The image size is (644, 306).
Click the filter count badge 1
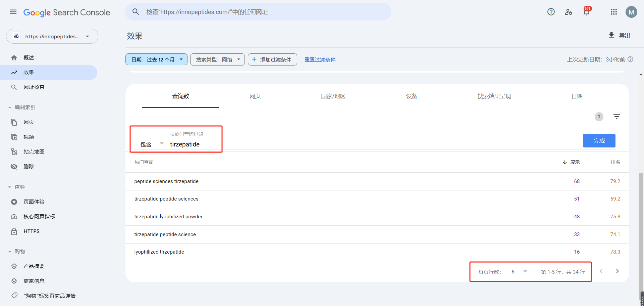[599, 117]
